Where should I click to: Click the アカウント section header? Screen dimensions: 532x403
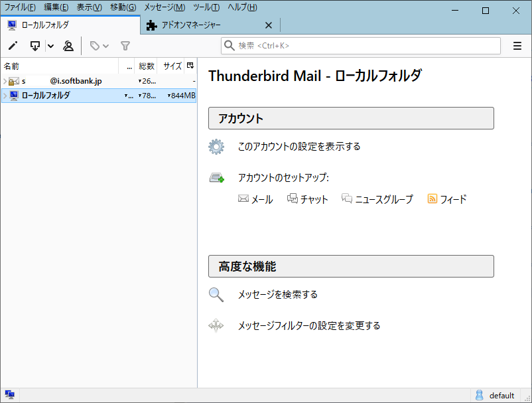[351, 118]
